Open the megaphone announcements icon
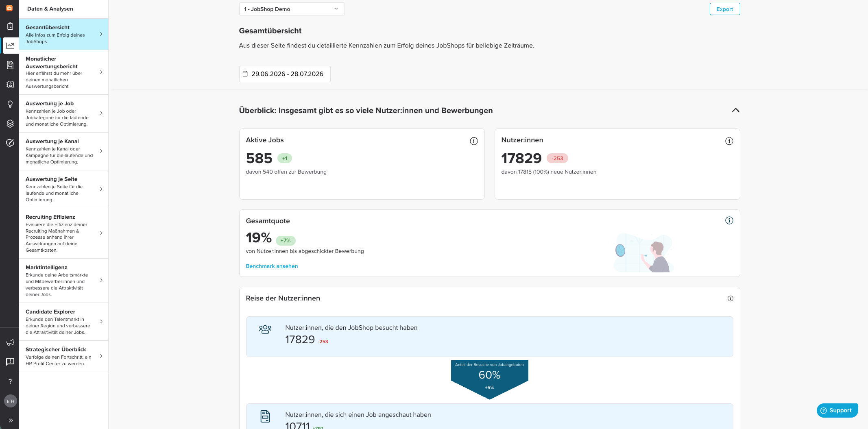This screenshot has height=429, width=868. tap(10, 342)
